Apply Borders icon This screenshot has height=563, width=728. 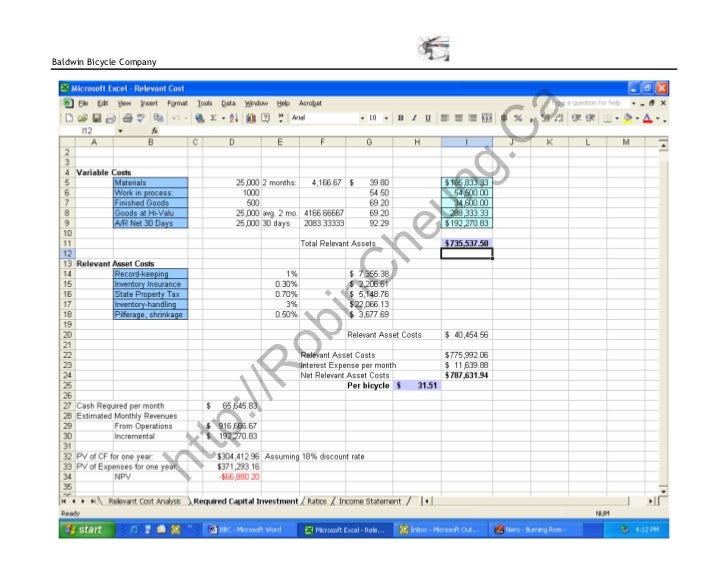coord(607,118)
